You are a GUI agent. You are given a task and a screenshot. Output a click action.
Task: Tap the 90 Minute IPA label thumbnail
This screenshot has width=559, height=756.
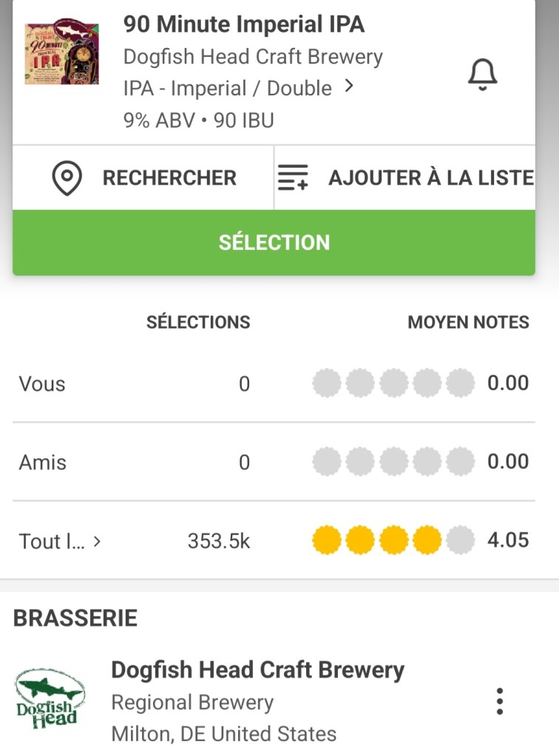tap(61, 52)
